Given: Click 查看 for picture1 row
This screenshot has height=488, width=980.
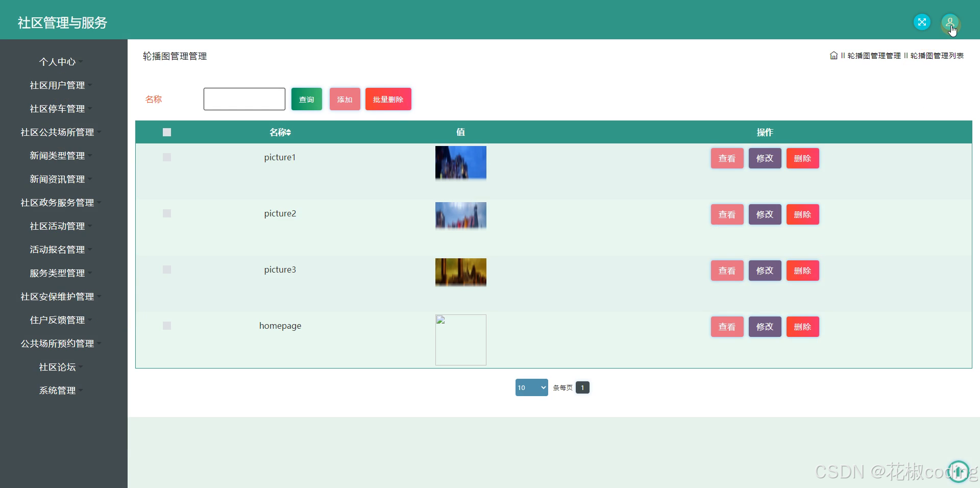Looking at the screenshot, I should [727, 158].
